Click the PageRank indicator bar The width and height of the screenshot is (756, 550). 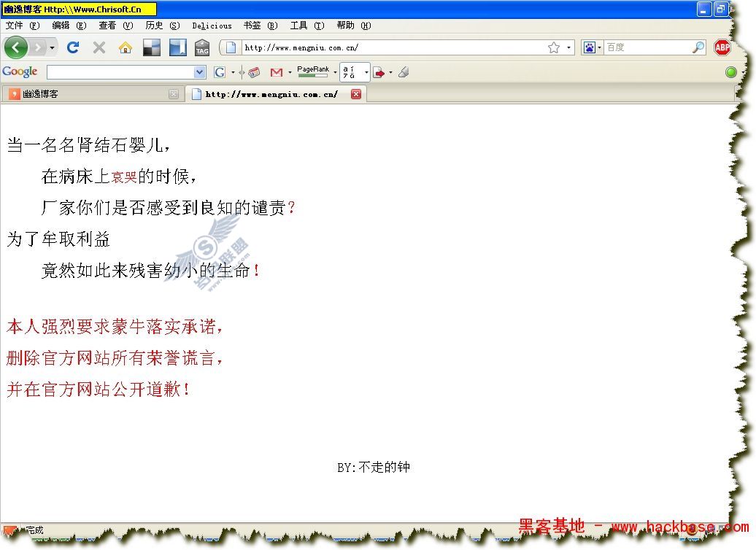(313, 71)
